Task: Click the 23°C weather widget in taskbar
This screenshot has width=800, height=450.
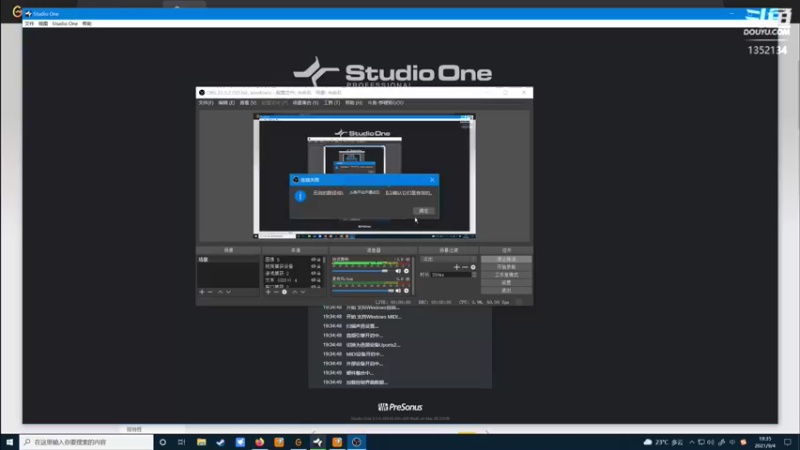Action: (663, 442)
